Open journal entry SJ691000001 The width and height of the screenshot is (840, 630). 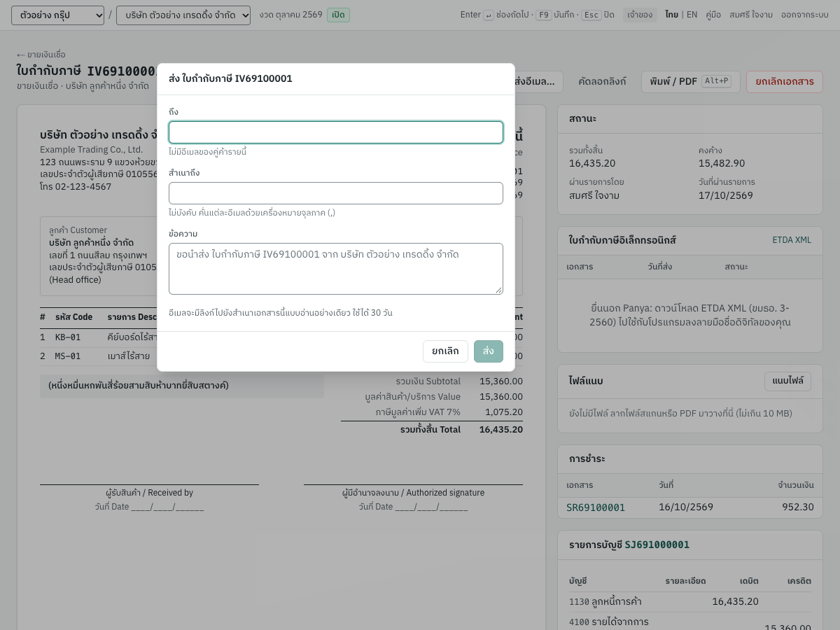(x=657, y=545)
